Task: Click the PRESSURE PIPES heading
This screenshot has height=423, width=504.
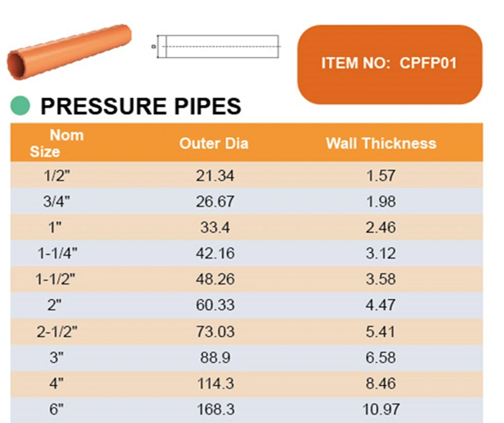Action: [141, 106]
